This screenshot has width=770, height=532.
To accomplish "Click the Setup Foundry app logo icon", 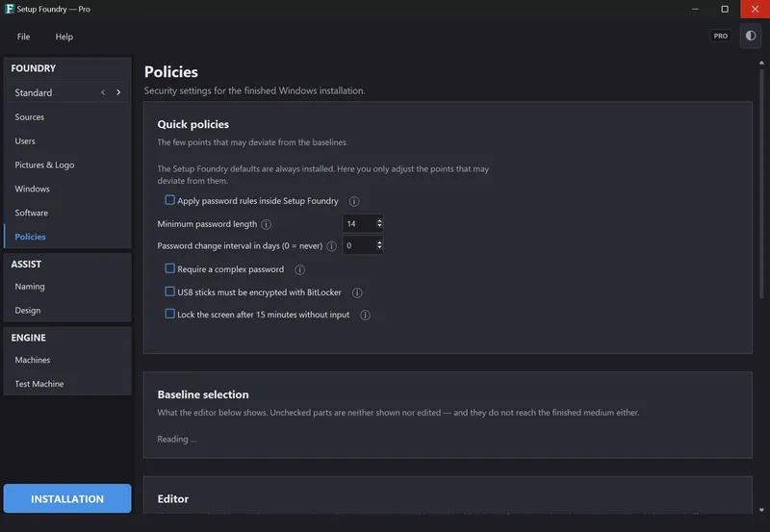I will (x=9, y=9).
